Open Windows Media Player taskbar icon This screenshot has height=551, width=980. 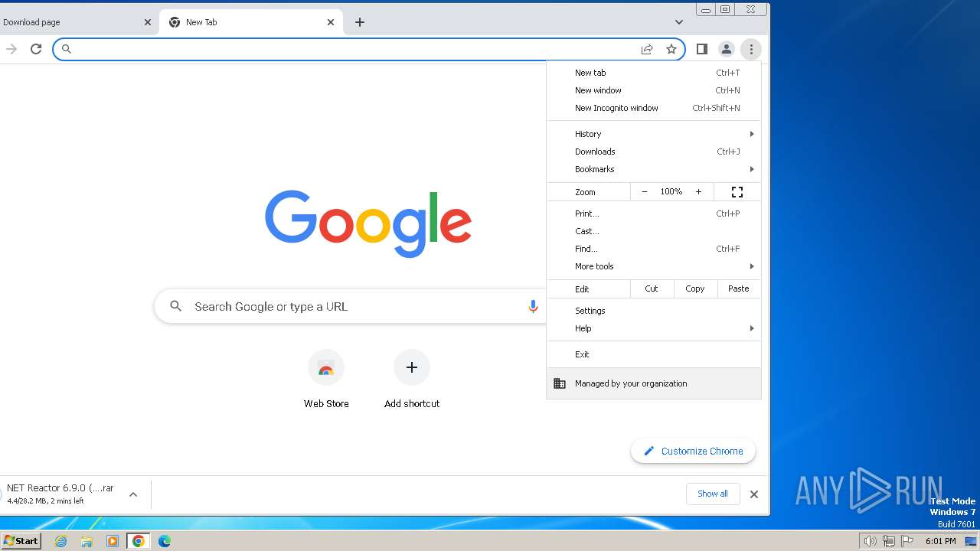click(113, 541)
